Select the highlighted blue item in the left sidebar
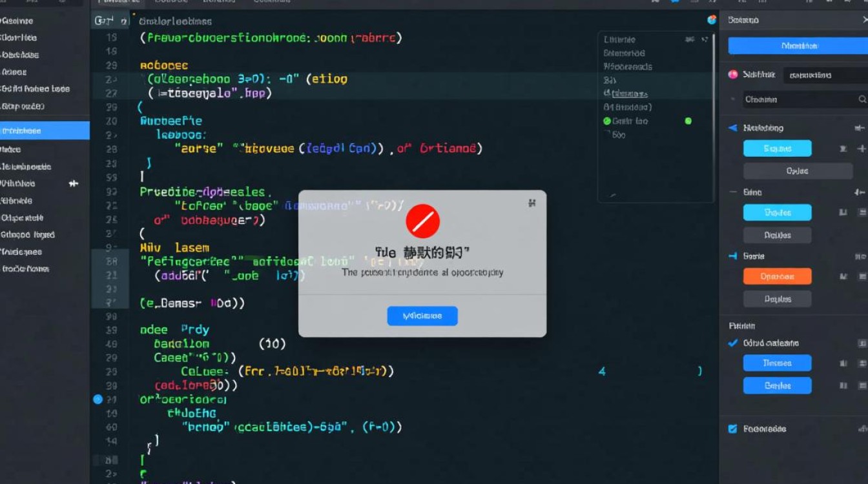 pos(45,130)
